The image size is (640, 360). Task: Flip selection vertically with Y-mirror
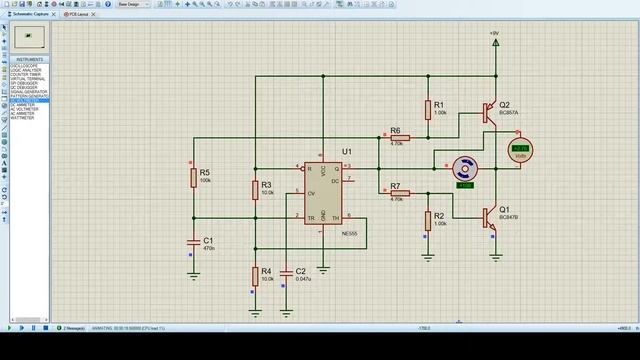point(4,220)
